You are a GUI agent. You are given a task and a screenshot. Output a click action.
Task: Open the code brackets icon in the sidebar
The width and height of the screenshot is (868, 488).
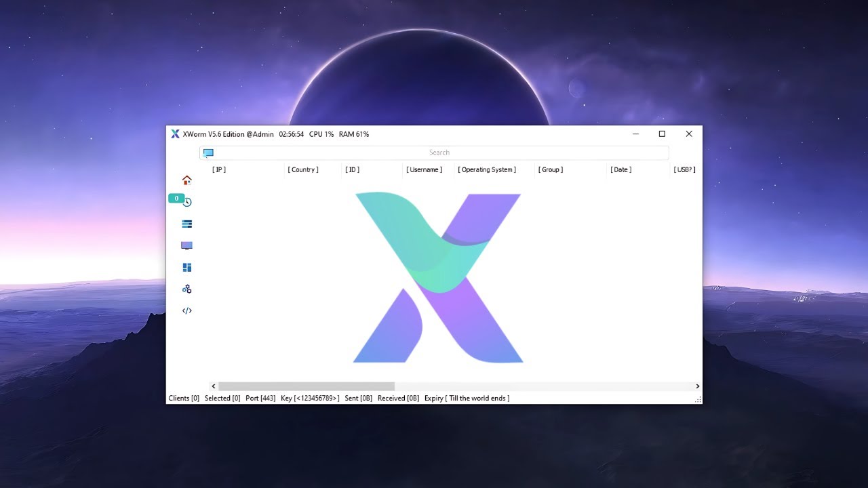187,310
